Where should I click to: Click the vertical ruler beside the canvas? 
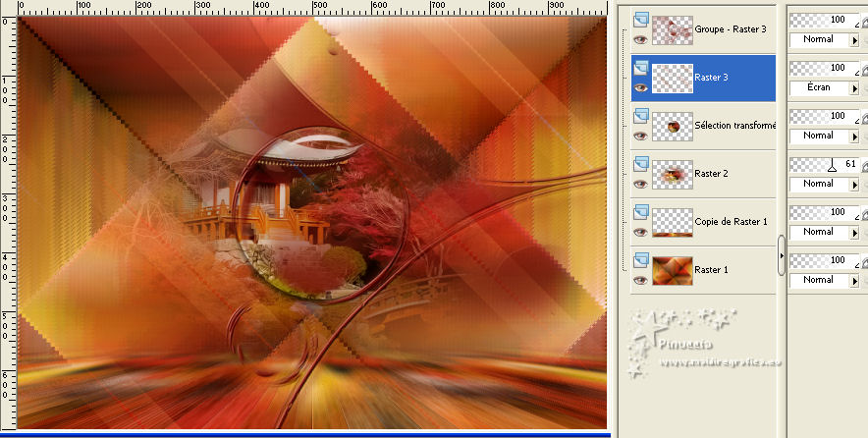pos(8,222)
